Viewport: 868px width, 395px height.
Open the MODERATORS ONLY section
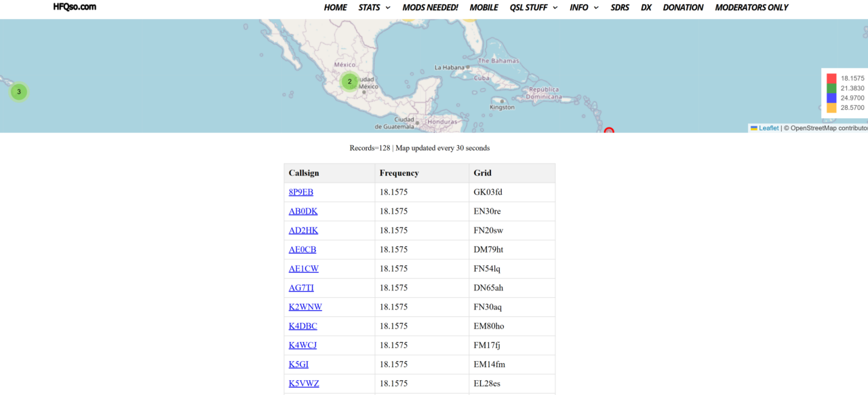pyautogui.click(x=751, y=7)
